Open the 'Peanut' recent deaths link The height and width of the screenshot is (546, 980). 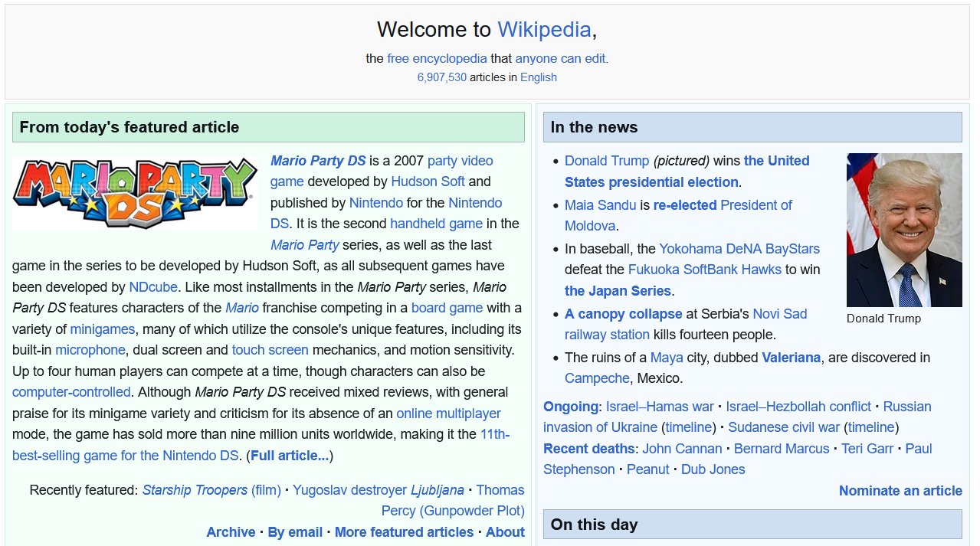[x=648, y=469]
